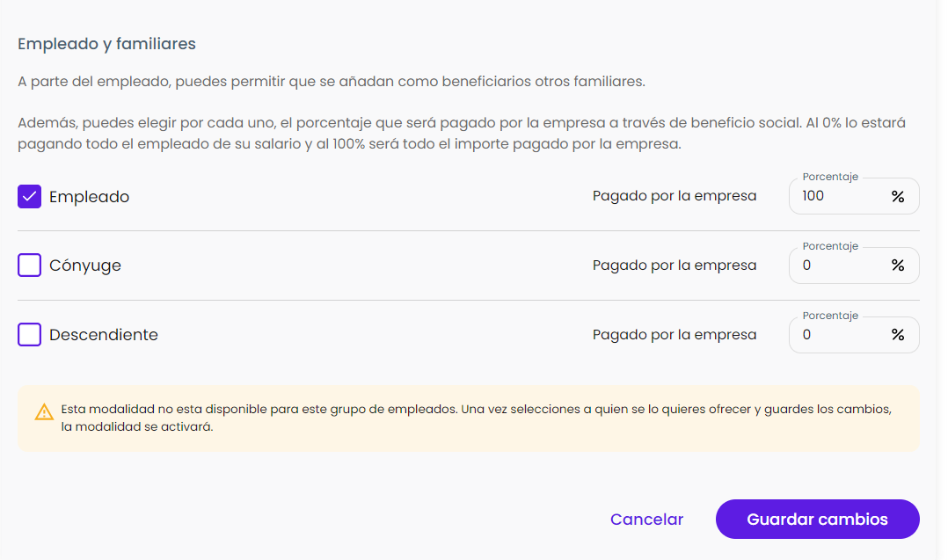948x560 pixels.
Task: Focus the Descendiente percentage input field
Action: pos(835,334)
